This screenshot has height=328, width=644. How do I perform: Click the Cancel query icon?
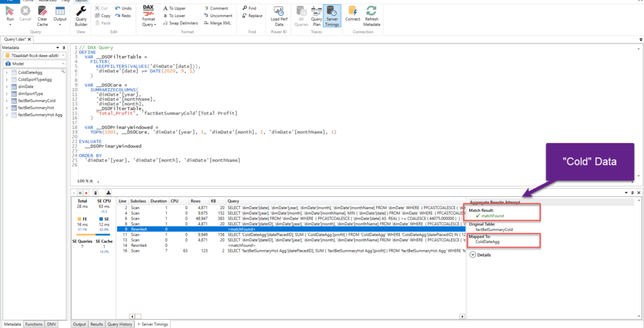[25, 11]
